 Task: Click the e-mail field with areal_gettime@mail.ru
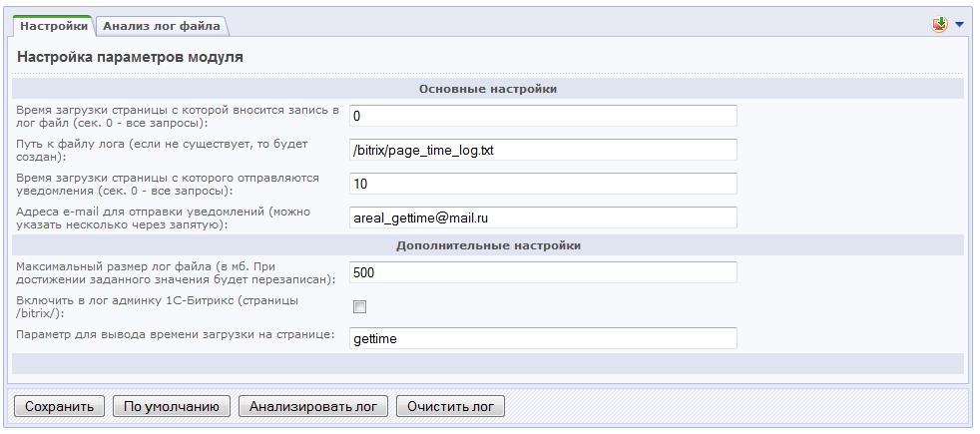coord(543,217)
